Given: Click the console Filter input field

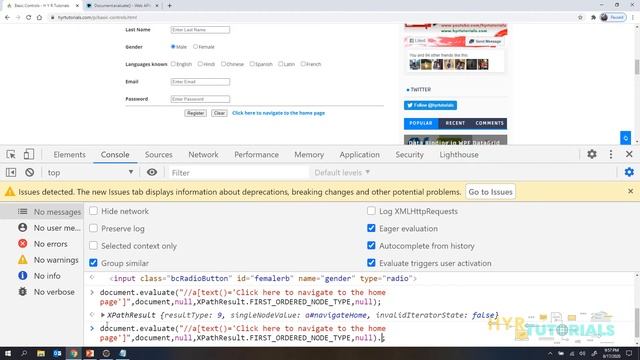Looking at the screenshot, I should coord(239,173).
